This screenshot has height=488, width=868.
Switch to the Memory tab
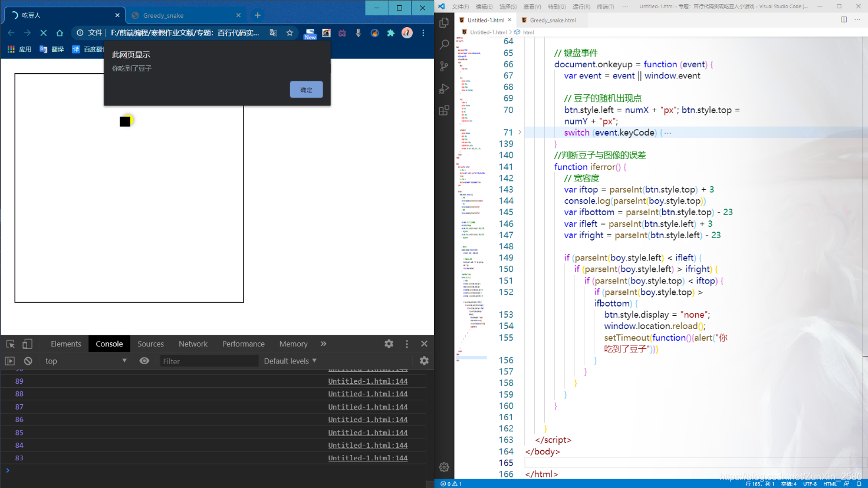click(x=293, y=344)
